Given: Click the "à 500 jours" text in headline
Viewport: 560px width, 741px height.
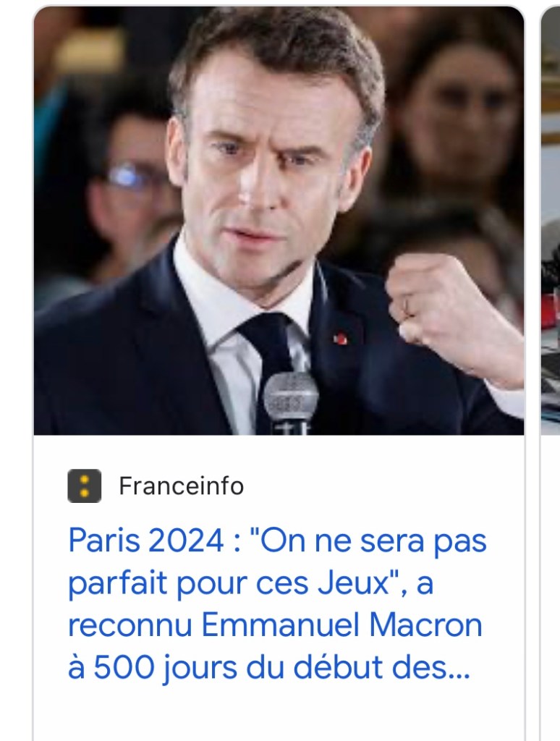Looking at the screenshot, I should (x=153, y=668).
